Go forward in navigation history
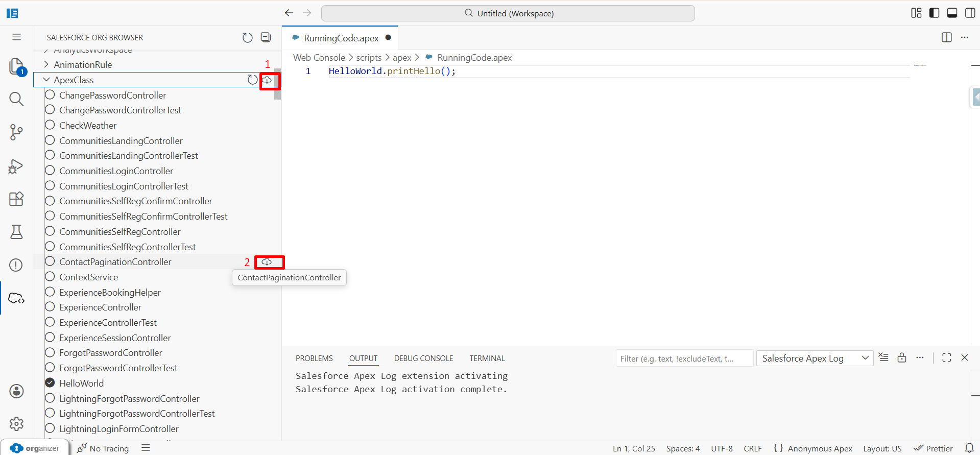Screen dimensions: 980x455 point(307,13)
